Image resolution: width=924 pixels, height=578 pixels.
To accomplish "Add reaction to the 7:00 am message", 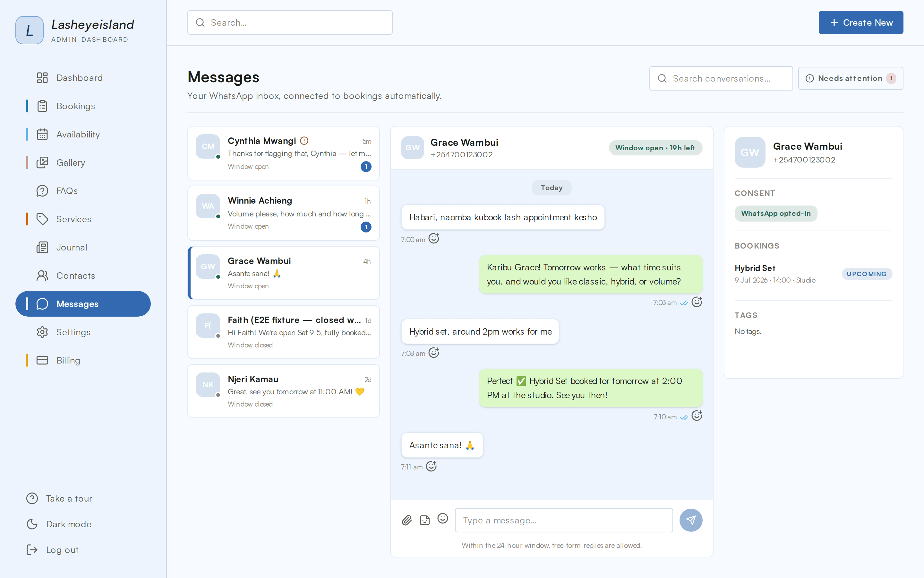I will (434, 239).
